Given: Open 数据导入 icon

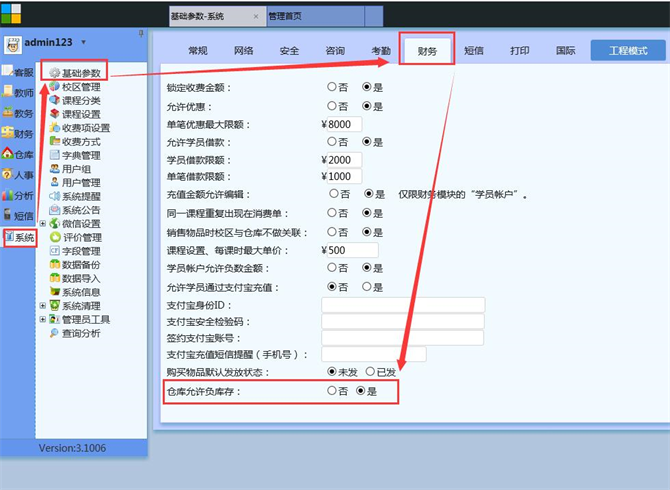Looking at the screenshot, I should pyautogui.click(x=54, y=278).
